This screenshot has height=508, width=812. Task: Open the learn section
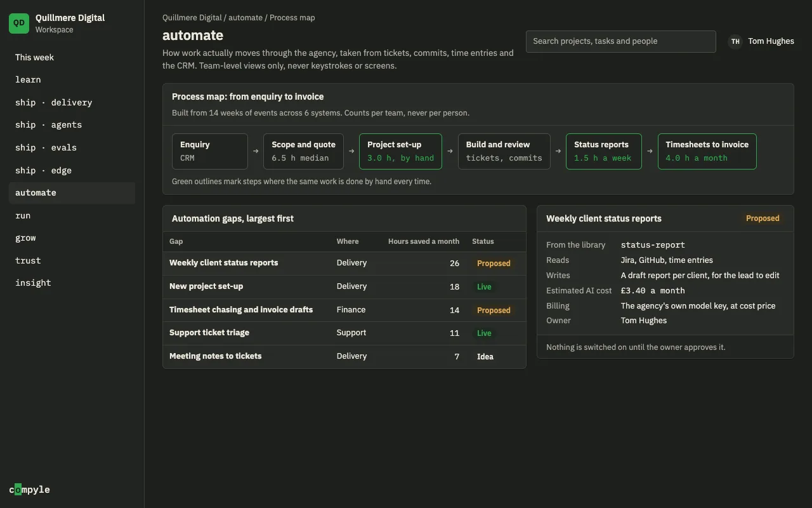point(72,80)
